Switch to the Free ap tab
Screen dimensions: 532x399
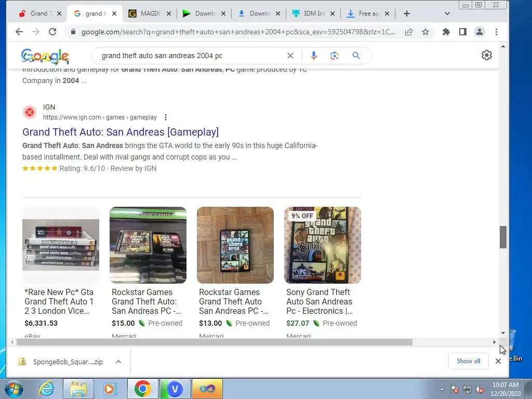(x=364, y=14)
